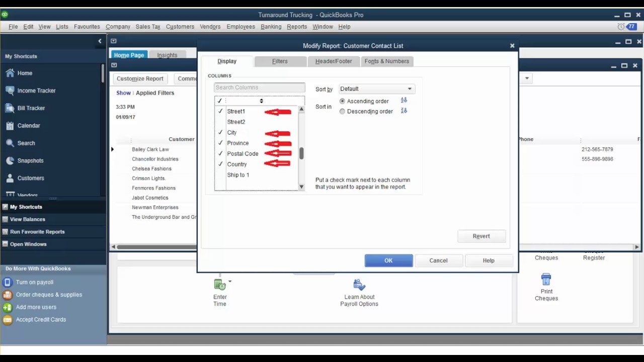Click the report horizontal scrollbar

pos(156,247)
